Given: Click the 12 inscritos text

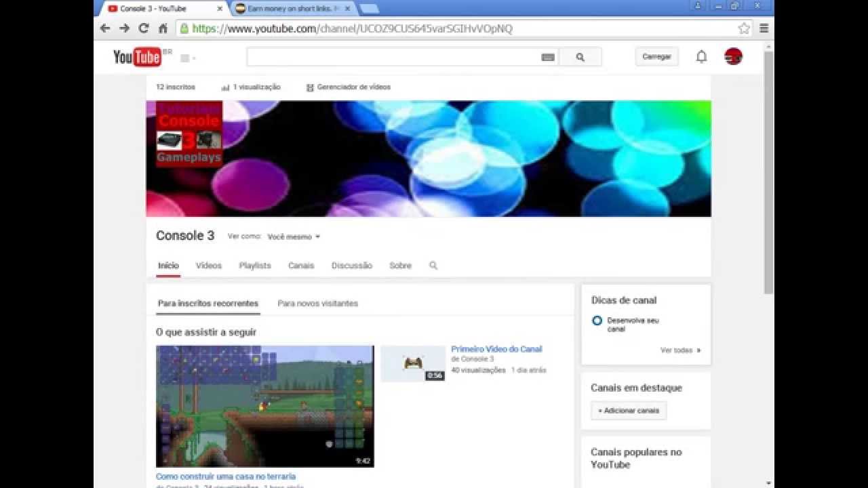Looking at the screenshot, I should coord(176,87).
